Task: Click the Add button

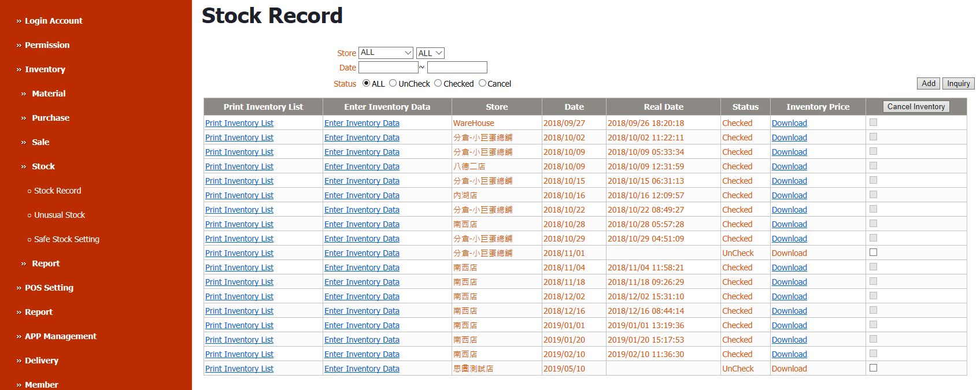Action: [x=929, y=83]
